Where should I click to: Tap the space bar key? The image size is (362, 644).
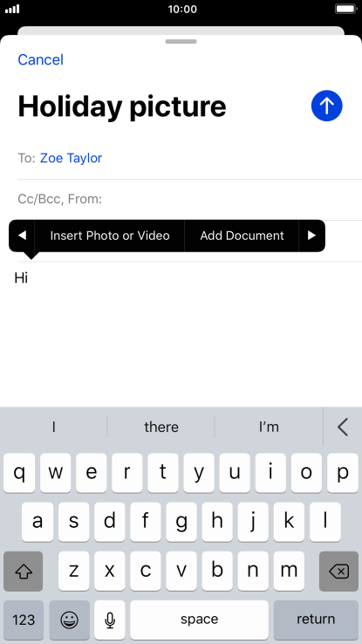pyautogui.click(x=199, y=619)
